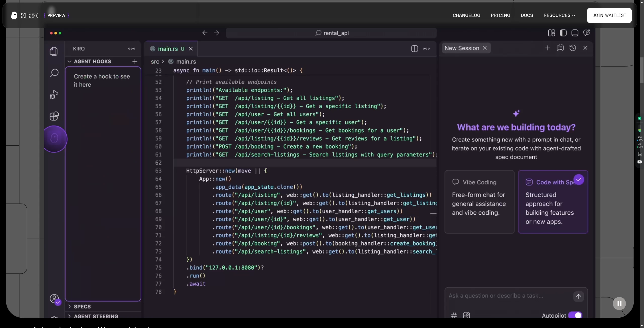Click the "// Print available endpoints" comment
This screenshot has height=328, width=644.
(x=231, y=82)
